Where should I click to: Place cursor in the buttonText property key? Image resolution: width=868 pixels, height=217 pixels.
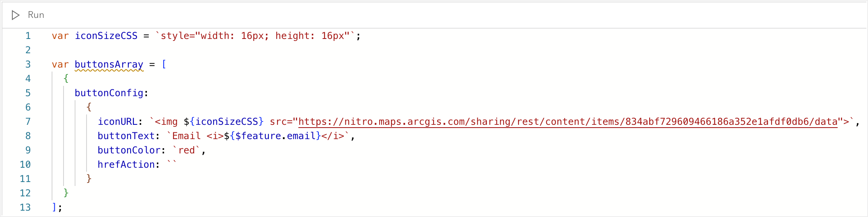[x=126, y=136]
